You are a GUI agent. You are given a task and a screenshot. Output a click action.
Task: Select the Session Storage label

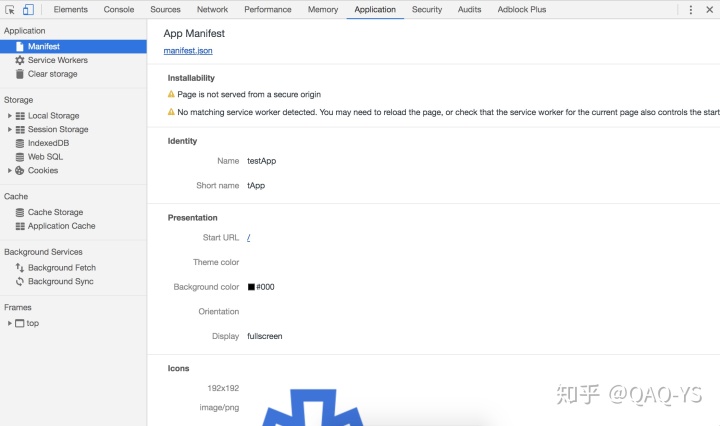pos(58,129)
